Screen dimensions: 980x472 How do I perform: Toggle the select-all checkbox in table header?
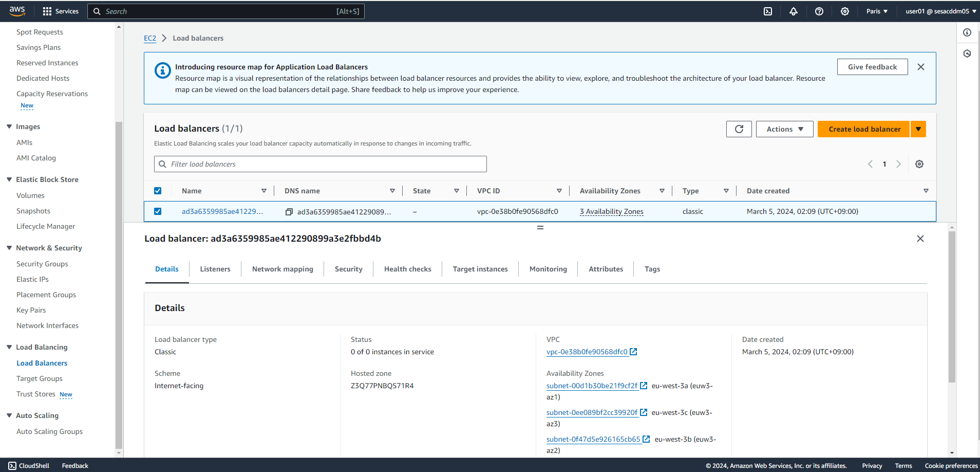pyautogui.click(x=158, y=191)
